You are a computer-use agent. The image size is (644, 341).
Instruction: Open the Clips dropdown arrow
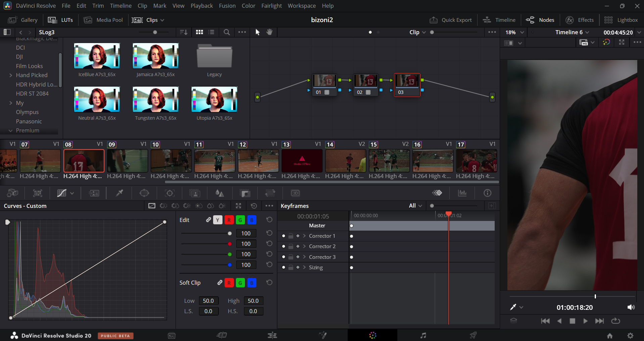click(162, 20)
